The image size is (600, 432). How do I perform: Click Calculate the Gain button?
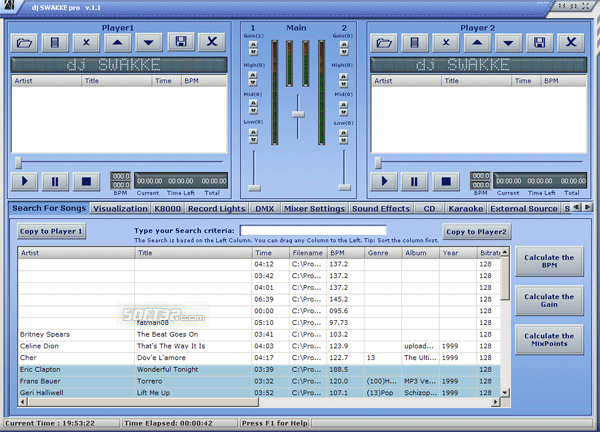549,300
